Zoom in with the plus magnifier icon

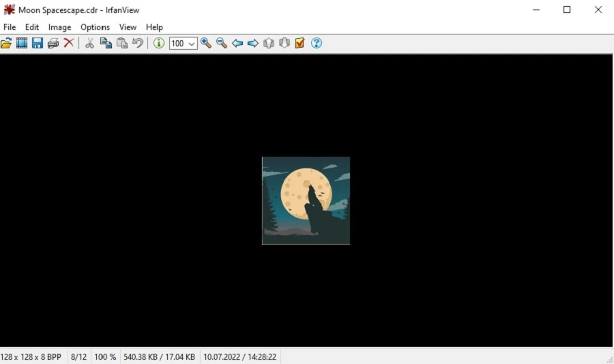(206, 43)
